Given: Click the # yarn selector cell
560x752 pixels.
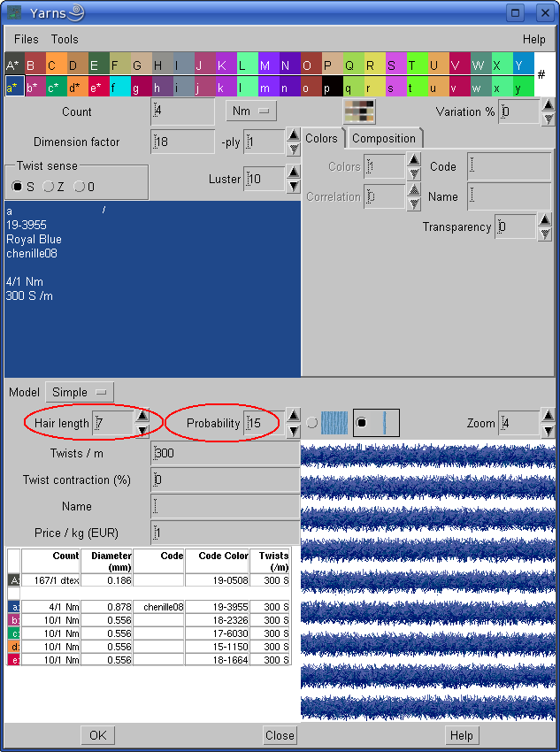Looking at the screenshot, I should 541,74.
